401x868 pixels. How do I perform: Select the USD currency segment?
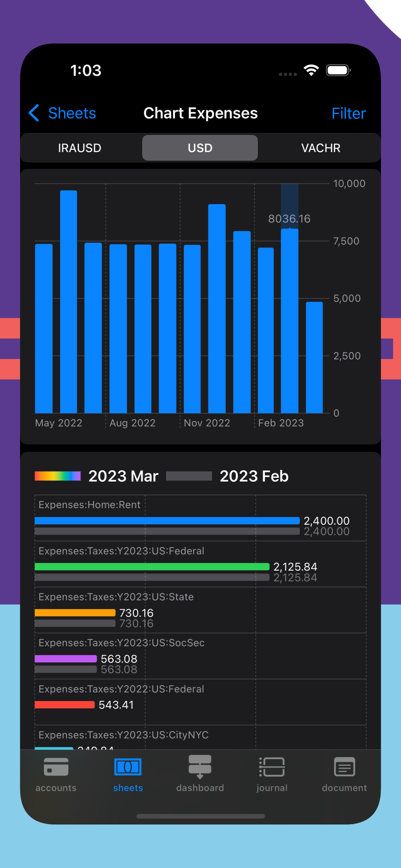coord(200,148)
